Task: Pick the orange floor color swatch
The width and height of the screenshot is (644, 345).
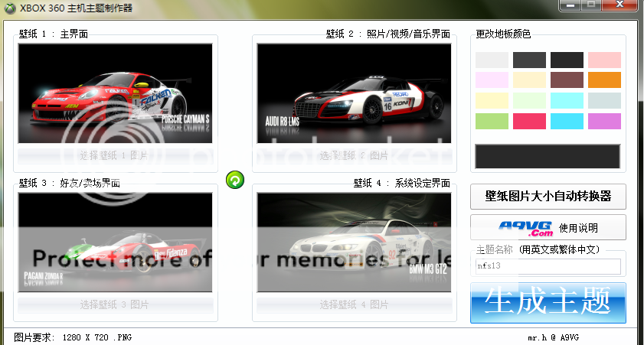Action: (604, 80)
